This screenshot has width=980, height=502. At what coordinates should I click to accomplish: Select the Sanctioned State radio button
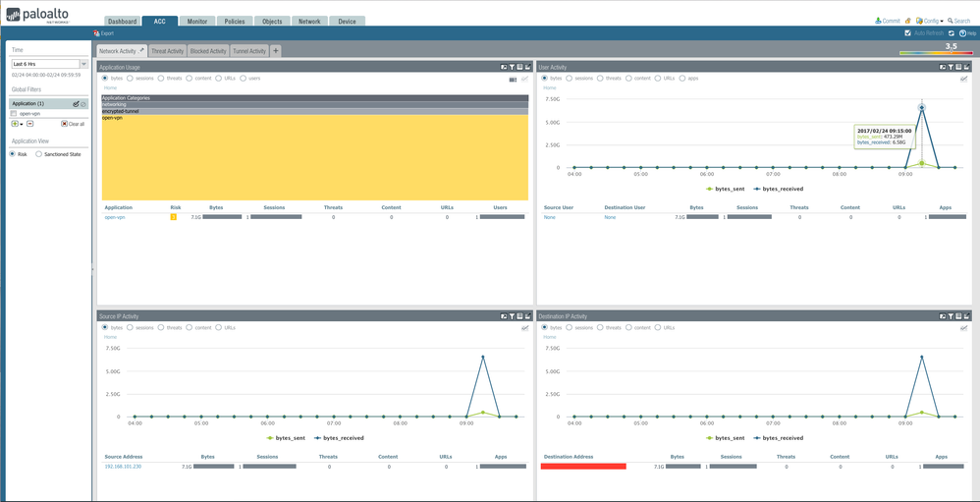[39, 154]
